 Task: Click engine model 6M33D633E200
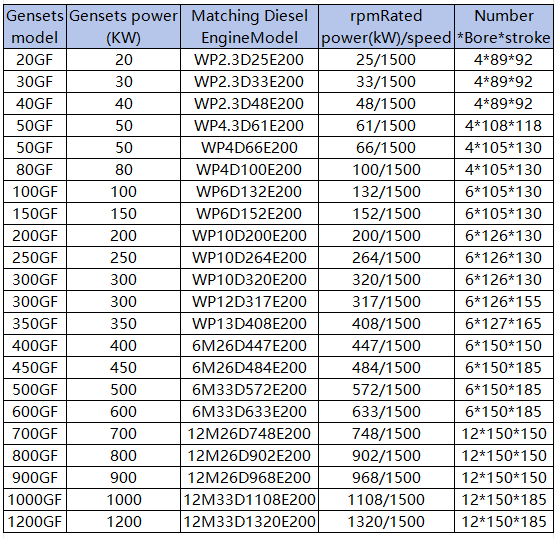click(249, 411)
